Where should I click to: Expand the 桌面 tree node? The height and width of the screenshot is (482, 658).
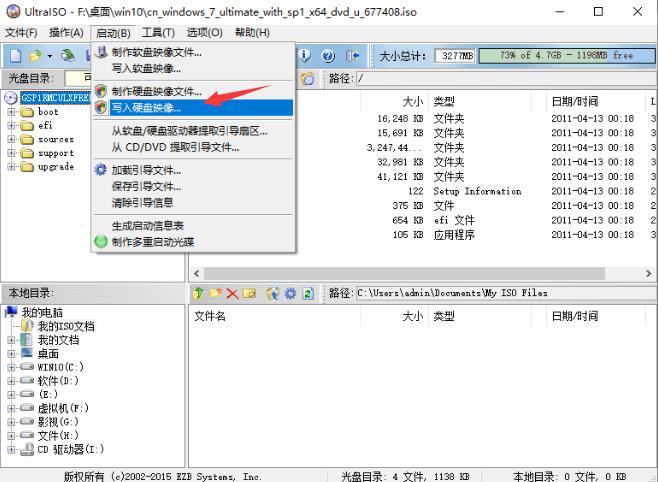click(x=11, y=354)
